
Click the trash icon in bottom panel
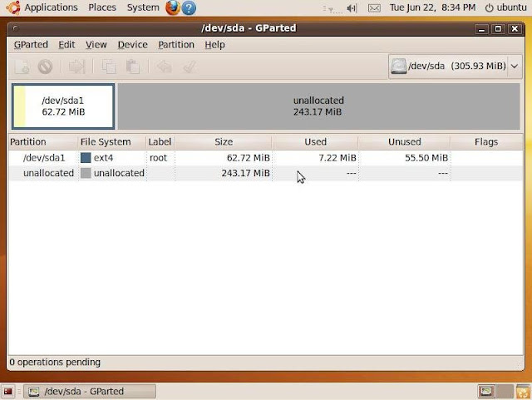pyautogui.click(x=523, y=392)
